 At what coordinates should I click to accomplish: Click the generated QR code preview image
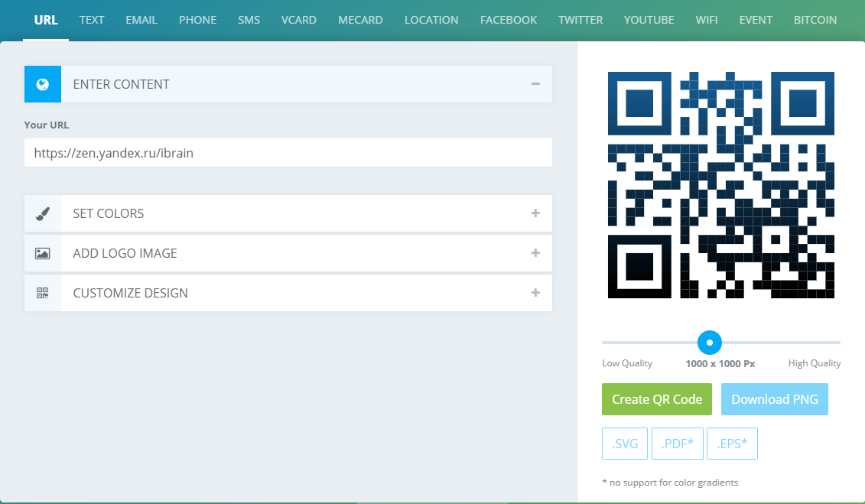721,185
